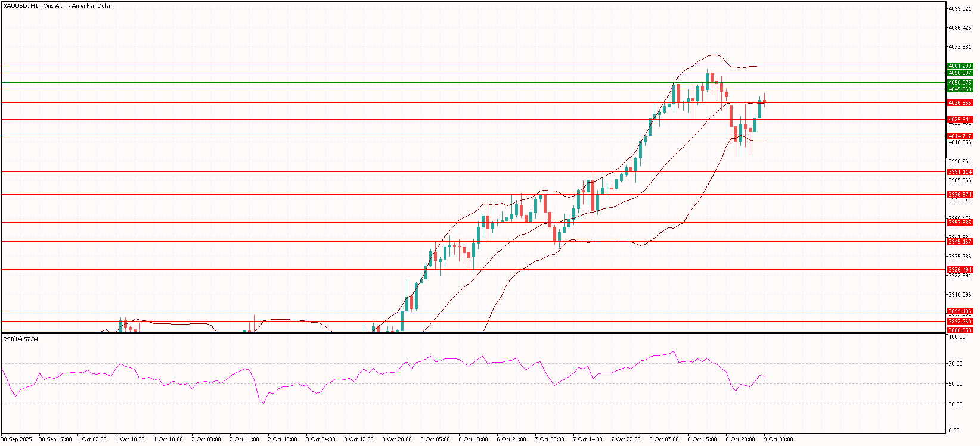Click the green 4050.075 level label

tap(960, 83)
